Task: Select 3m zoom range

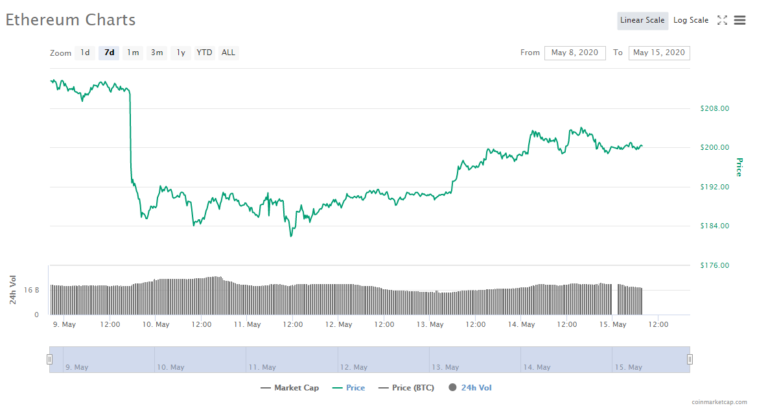Action: coord(157,52)
